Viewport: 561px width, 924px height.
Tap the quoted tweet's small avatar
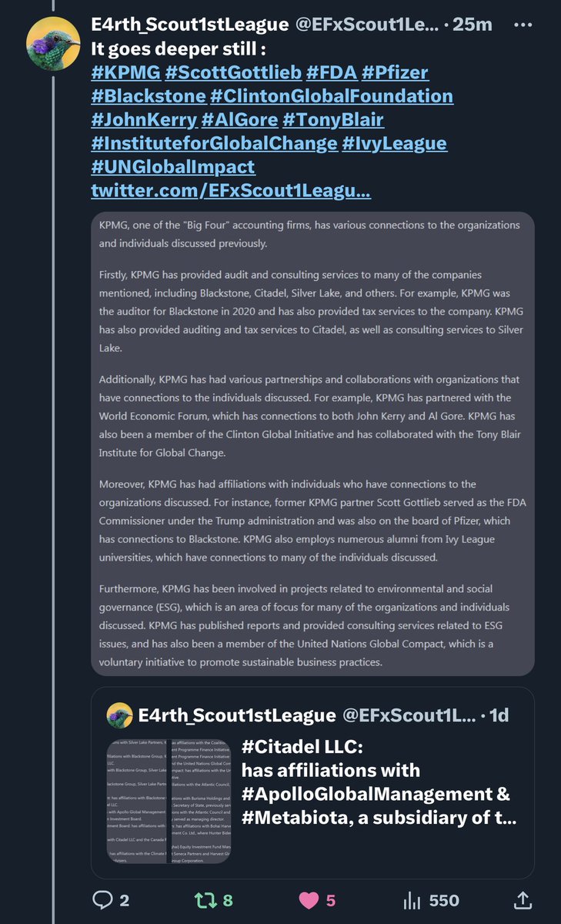coord(119,715)
